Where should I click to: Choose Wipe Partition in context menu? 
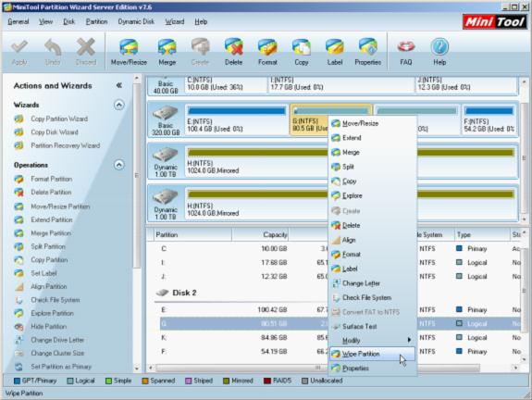[x=372, y=354]
